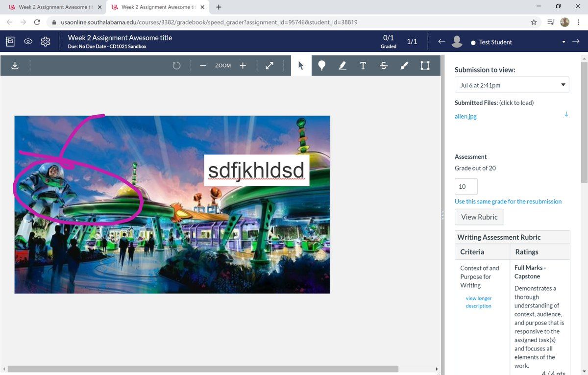The image size is (588, 375).
Task: Expand the Test Student selector dropdown
Action: pyautogui.click(x=563, y=42)
